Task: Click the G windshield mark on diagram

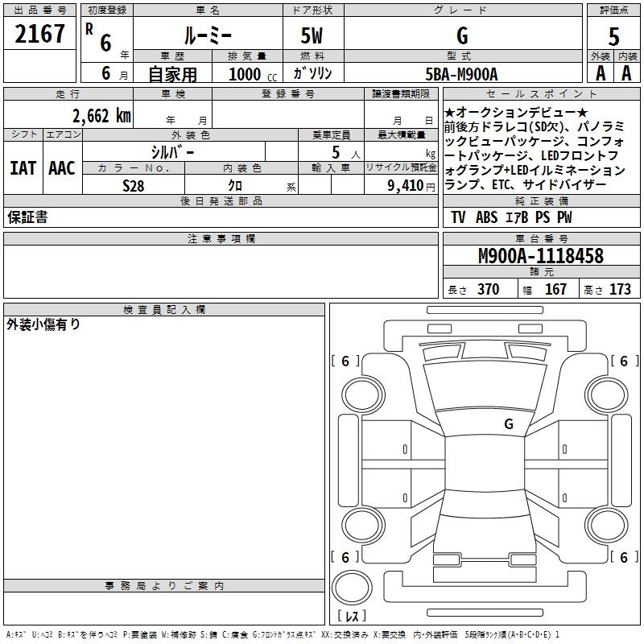Action: (509, 424)
